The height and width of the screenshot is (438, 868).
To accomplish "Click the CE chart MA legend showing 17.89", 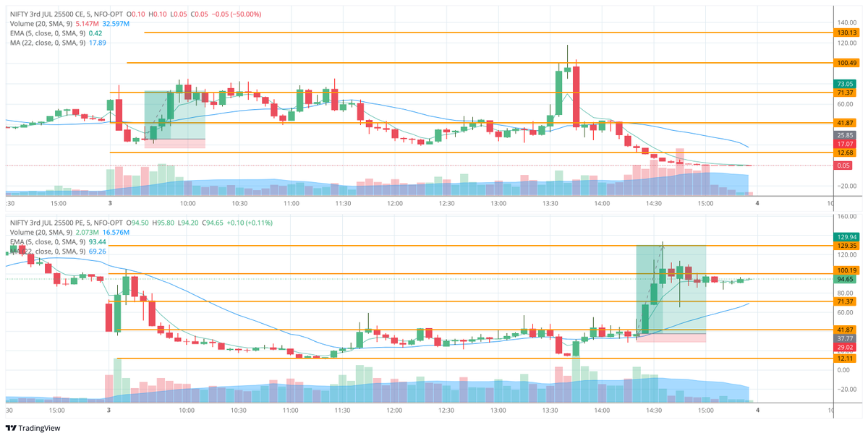I will (58, 43).
